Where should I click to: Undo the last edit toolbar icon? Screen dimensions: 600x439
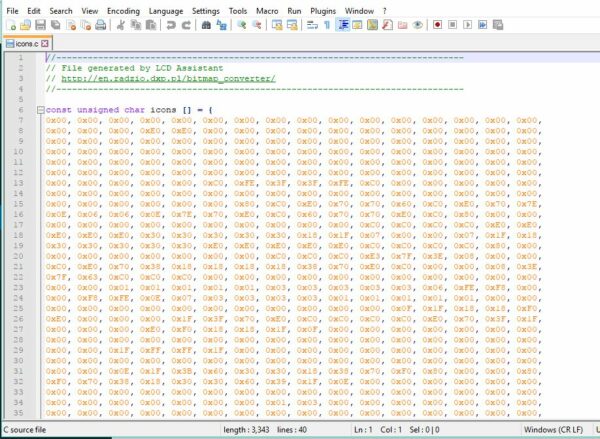(x=171, y=25)
